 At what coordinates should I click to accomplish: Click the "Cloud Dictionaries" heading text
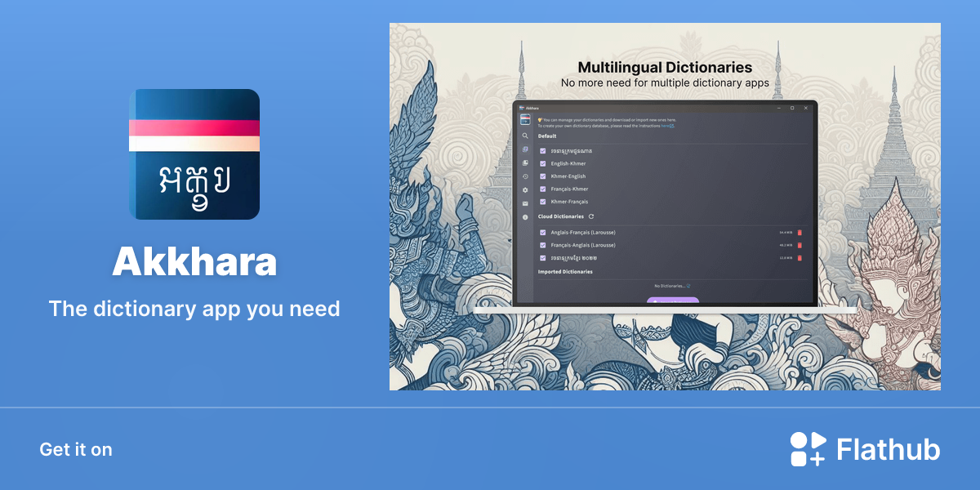[561, 216]
